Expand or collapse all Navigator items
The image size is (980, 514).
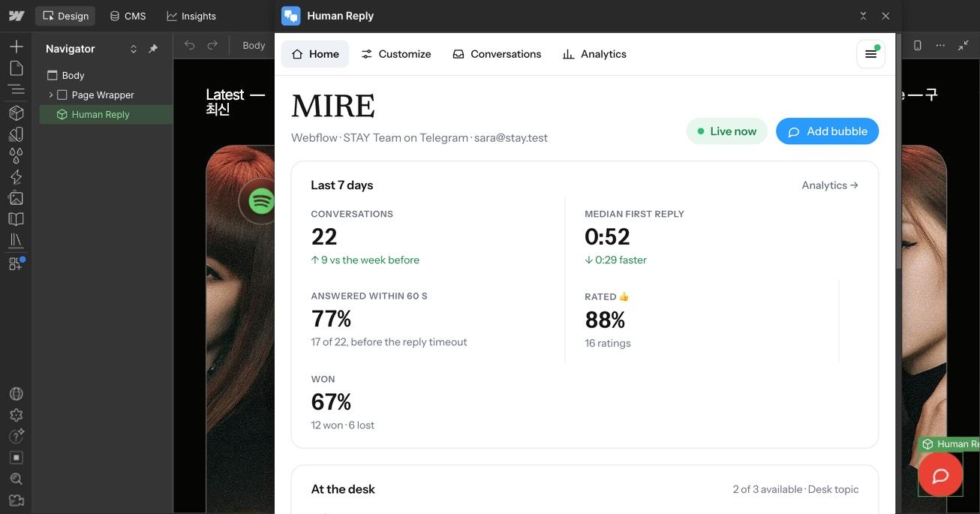[134, 49]
